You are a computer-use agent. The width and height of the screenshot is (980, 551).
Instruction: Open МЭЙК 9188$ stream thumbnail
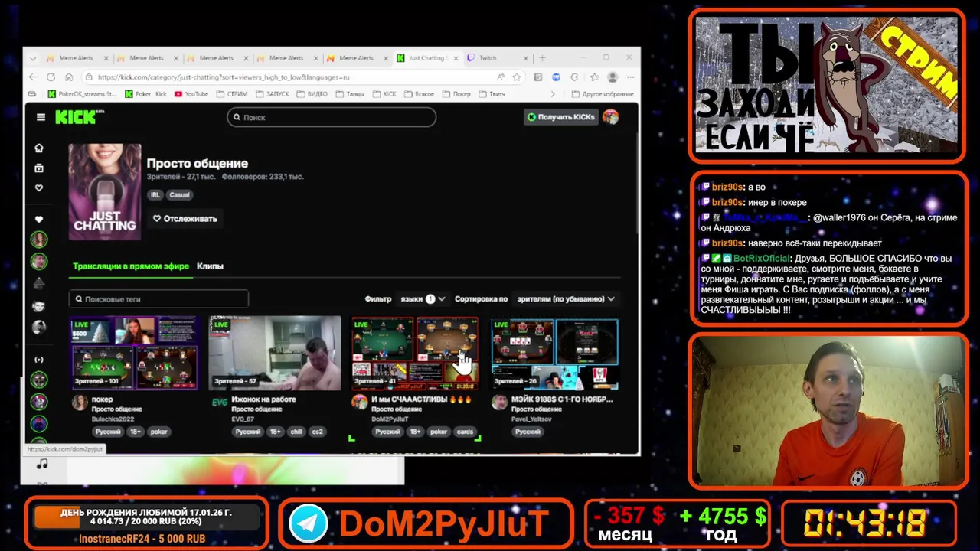(x=554, y=354)
